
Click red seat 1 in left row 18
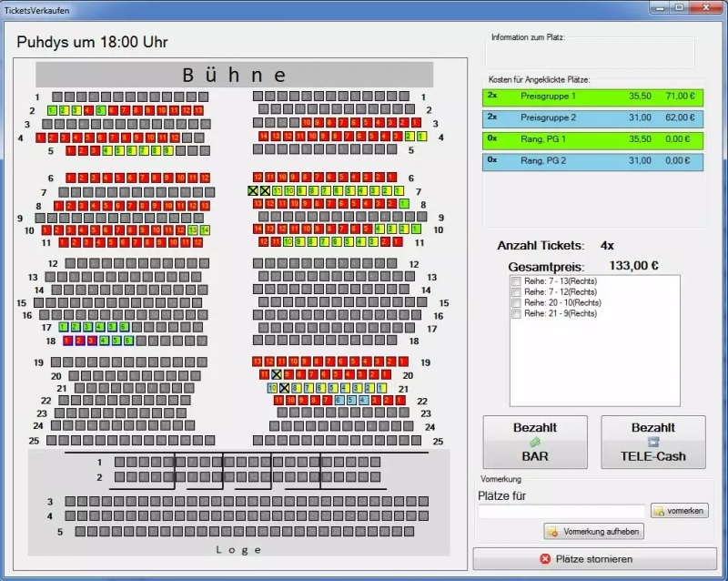(x=67, y=341)
